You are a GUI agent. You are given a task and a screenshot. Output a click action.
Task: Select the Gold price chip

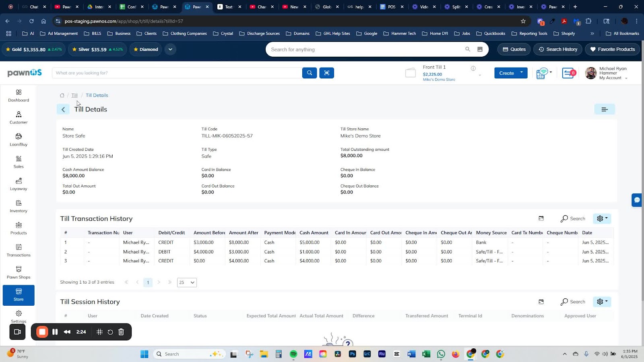coord(34,49)
